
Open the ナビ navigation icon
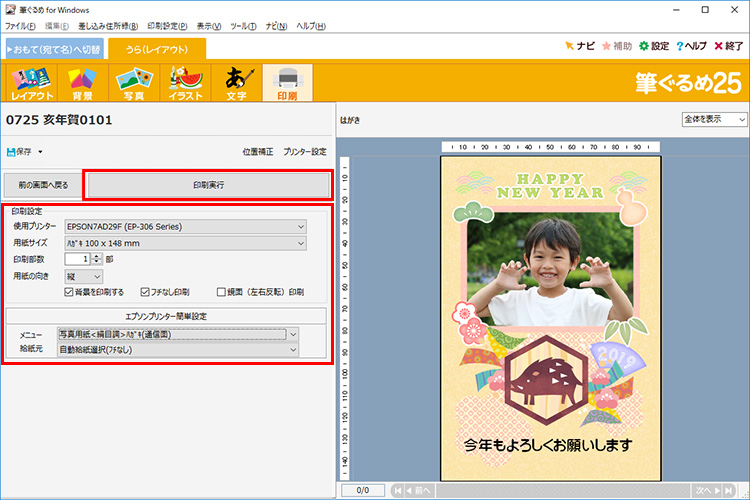570,46
